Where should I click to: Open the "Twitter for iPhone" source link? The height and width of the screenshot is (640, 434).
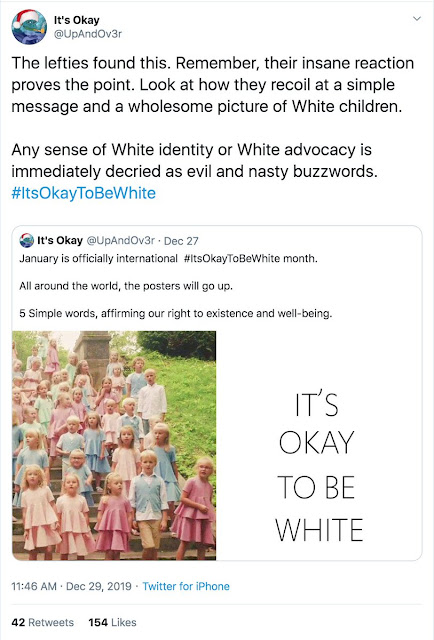186,586
